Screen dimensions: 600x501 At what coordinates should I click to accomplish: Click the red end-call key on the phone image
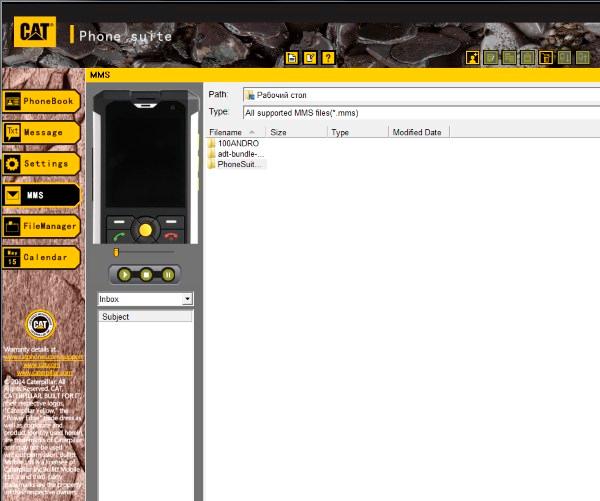(x=171, y=236)
